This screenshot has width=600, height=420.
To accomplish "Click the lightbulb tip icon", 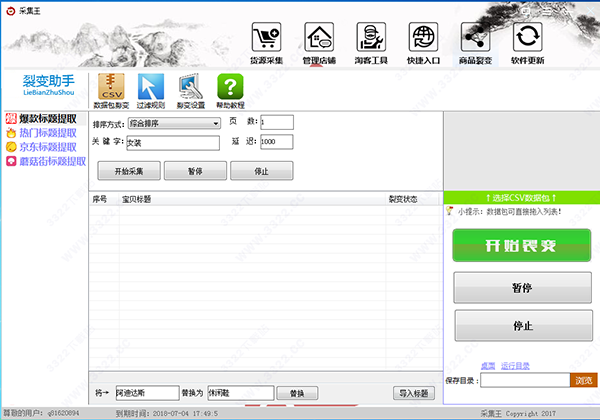I will (x=450, y=211).
